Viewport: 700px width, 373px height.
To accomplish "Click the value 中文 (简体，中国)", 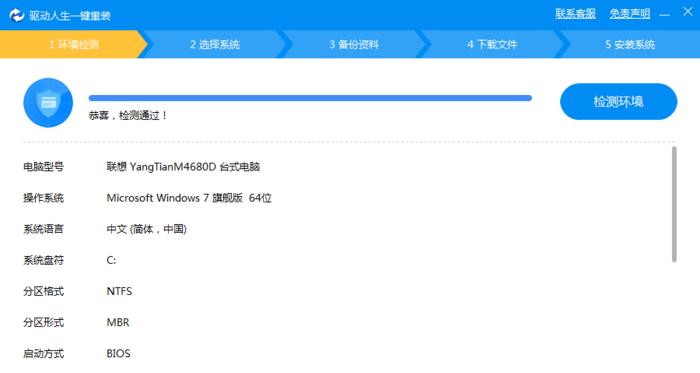I will pyautogui.click(x=146, y=229).
